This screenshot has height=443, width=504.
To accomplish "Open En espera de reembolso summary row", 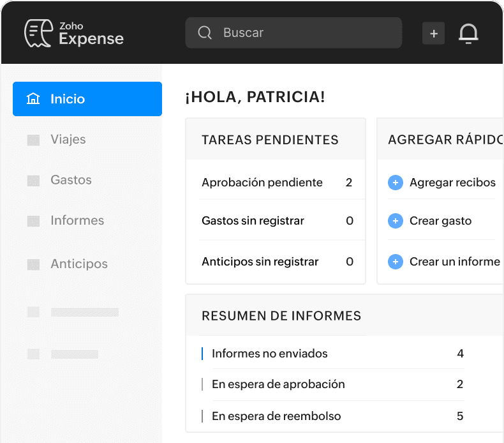I will [x=333, y=416].
